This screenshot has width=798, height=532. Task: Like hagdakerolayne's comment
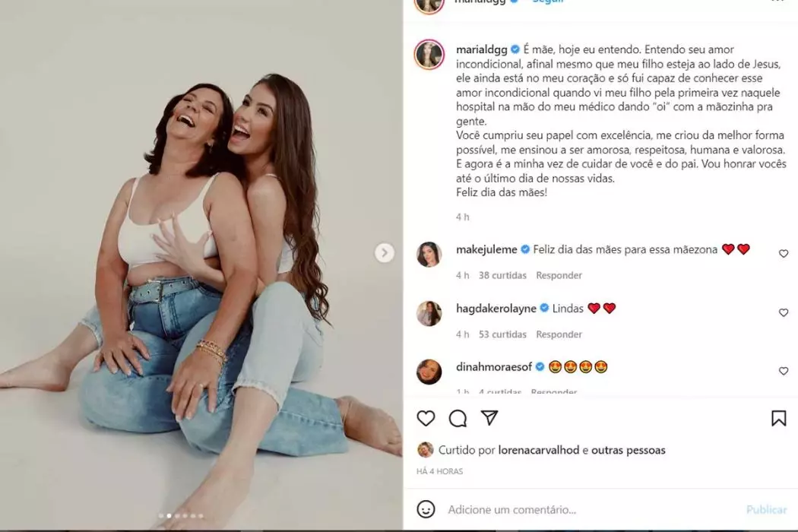(784, 312)
